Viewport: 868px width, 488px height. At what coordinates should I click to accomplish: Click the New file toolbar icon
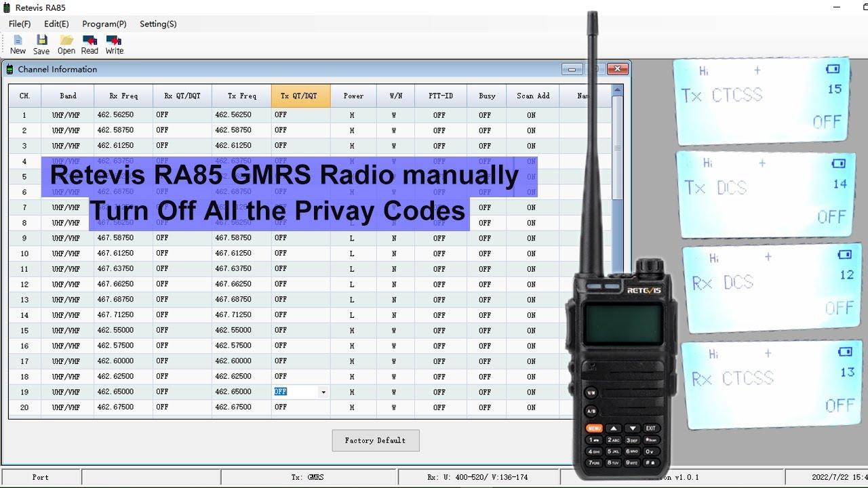[x=18, y=45]
